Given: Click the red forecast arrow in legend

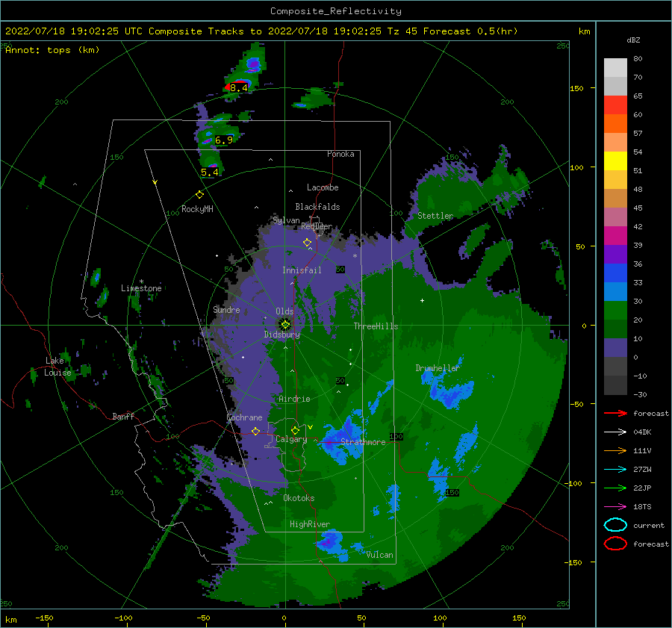Looking at the screenshot, I should [x=615, y=413].
